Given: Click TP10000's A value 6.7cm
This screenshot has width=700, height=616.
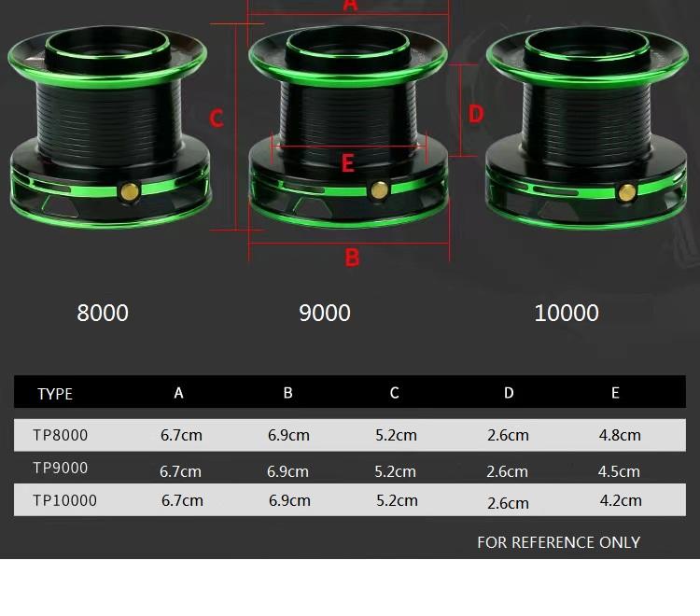Looking at the screenshot, I should point(182,500).
